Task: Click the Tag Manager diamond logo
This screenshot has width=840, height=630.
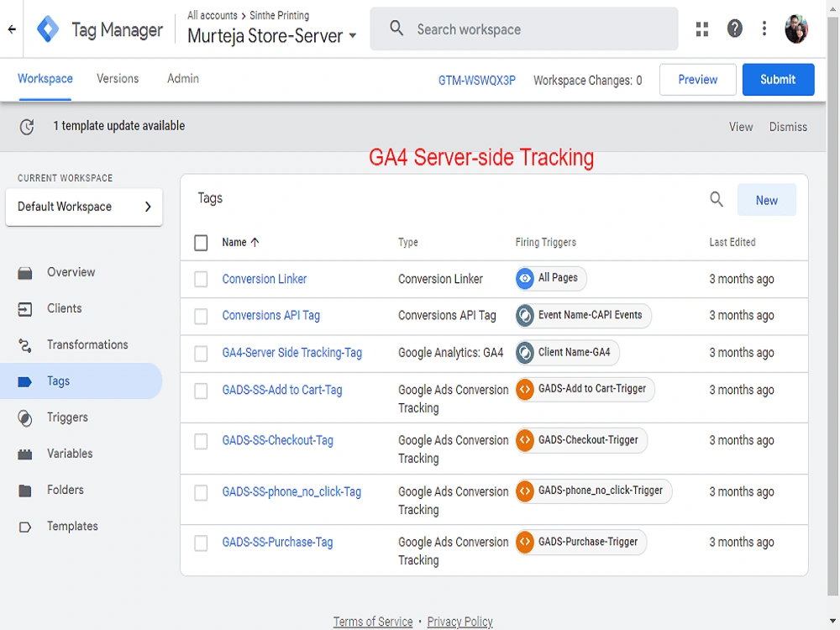Action: coord(48,29)
